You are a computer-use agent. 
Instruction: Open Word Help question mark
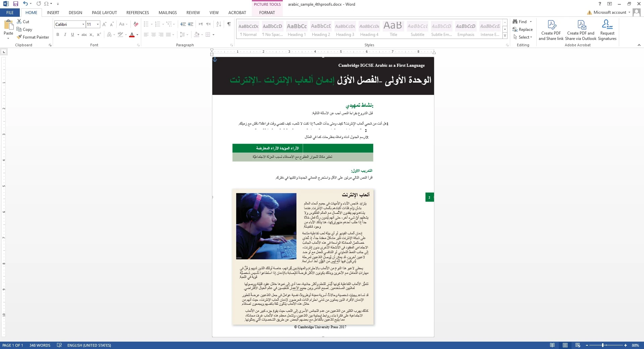pyautogui.click(x=600, y=4)
